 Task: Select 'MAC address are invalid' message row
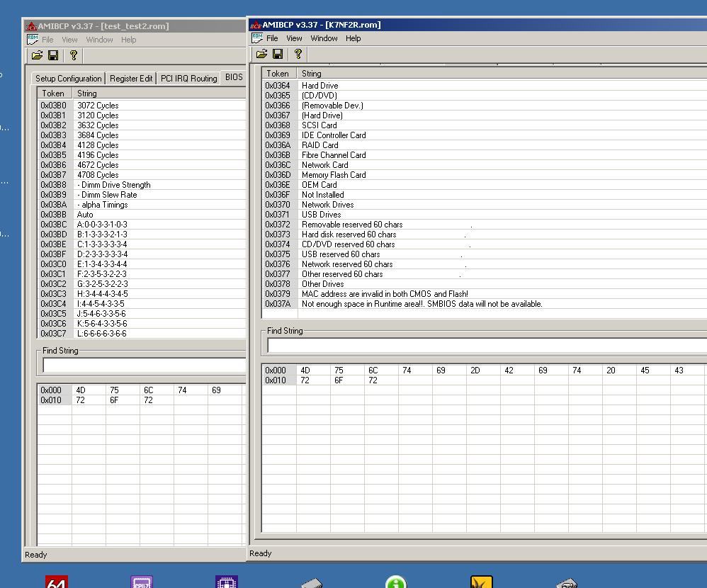(x=485, y=294)
